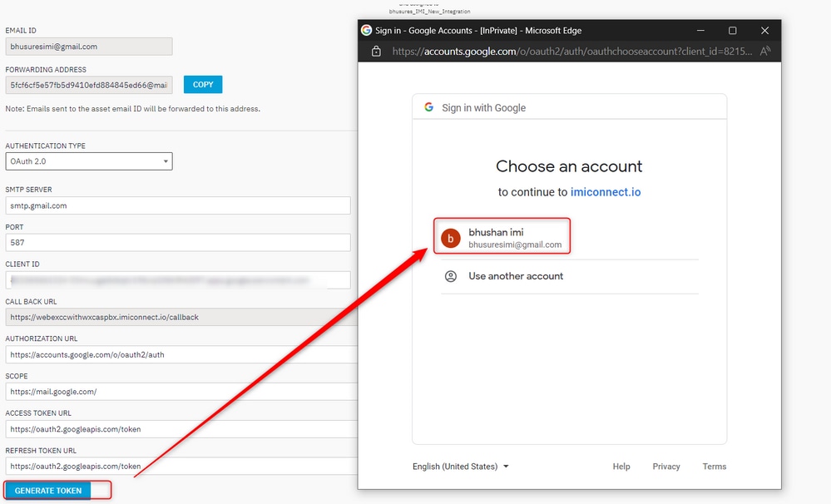The width and height of the screenshot is (831, 504).
Task: Click the person icon beside Use another account
Action: pyautogui.click(x=451, y=276)
